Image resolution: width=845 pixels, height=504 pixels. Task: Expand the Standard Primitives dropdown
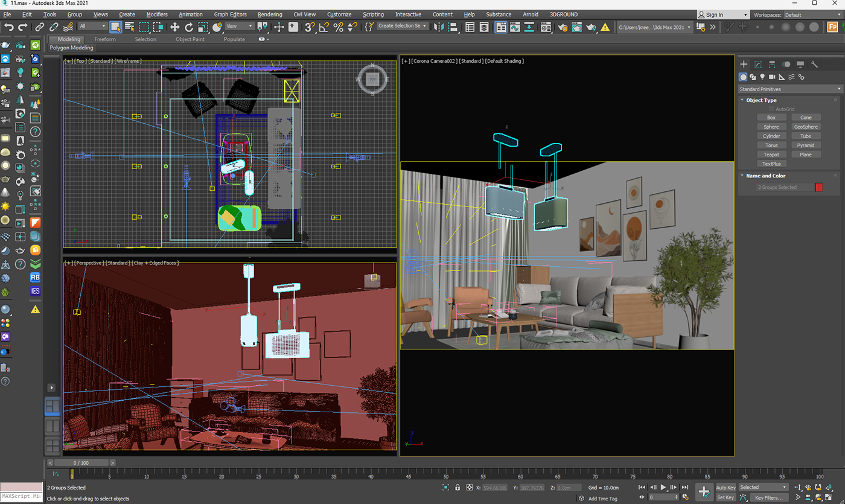[789, 89]
